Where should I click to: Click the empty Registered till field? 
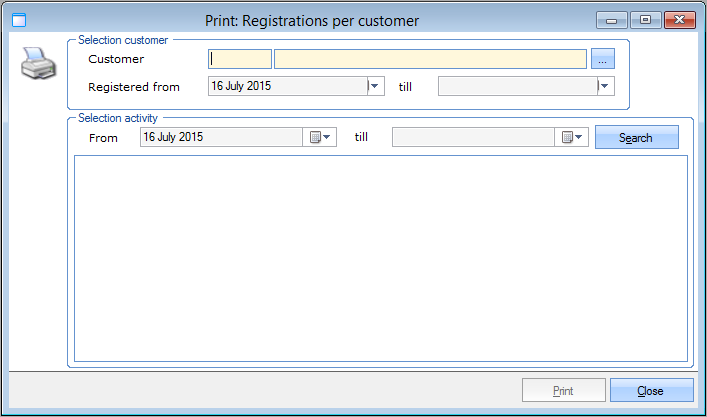(x=517, y=86)
